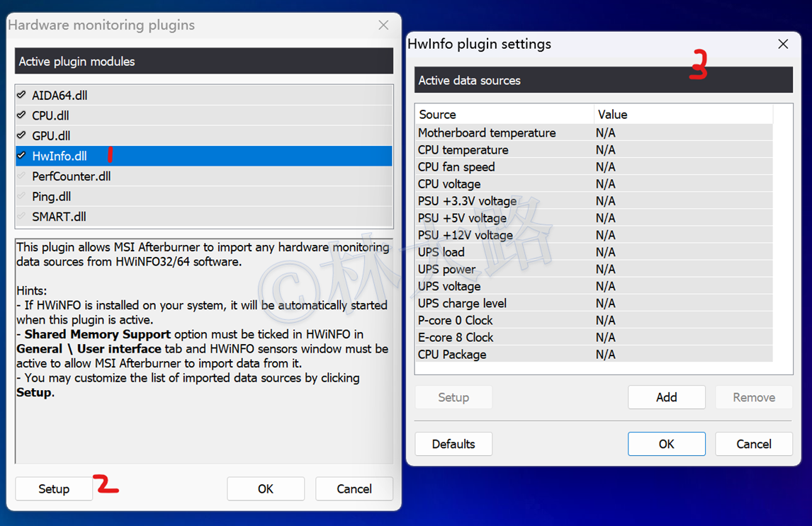Select the P-core 0 Clock row

coord(594,321)
